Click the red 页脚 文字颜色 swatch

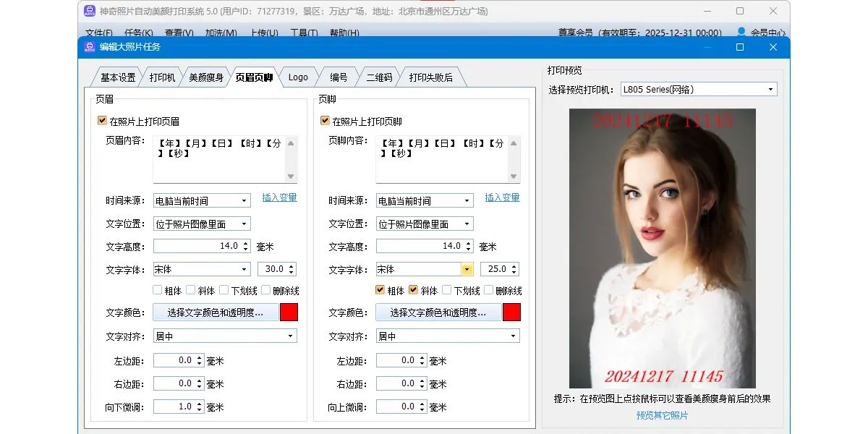tap(511, 312)
